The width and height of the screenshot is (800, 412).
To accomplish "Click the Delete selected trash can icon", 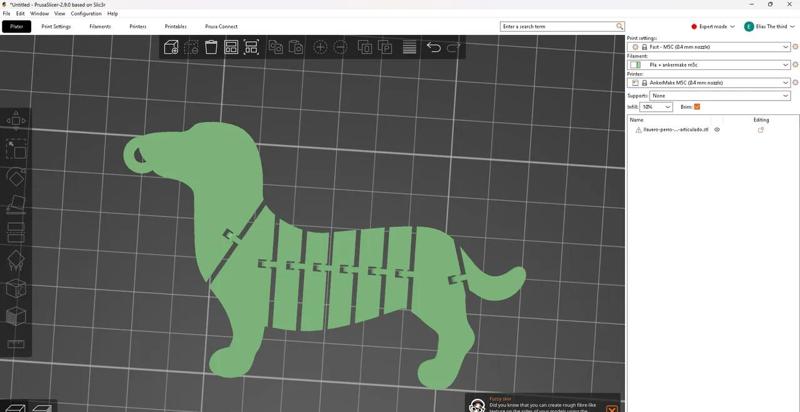I will pos(211,47).
